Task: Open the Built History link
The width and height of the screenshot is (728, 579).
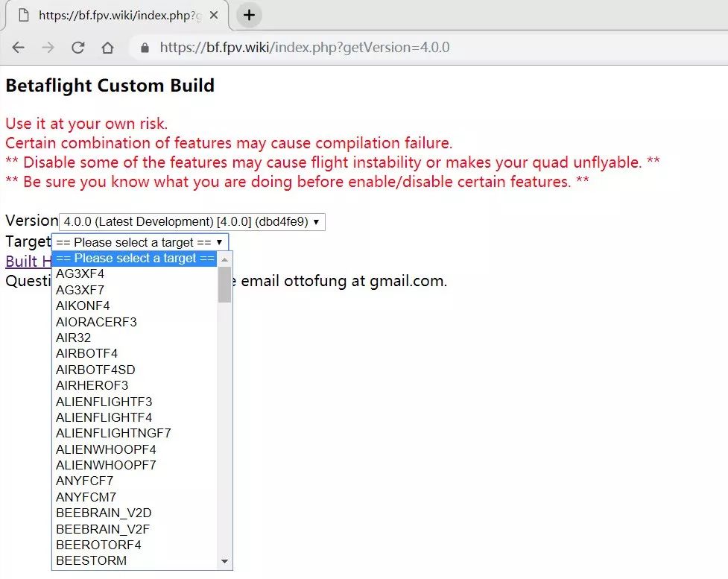Action: [28, 262]
